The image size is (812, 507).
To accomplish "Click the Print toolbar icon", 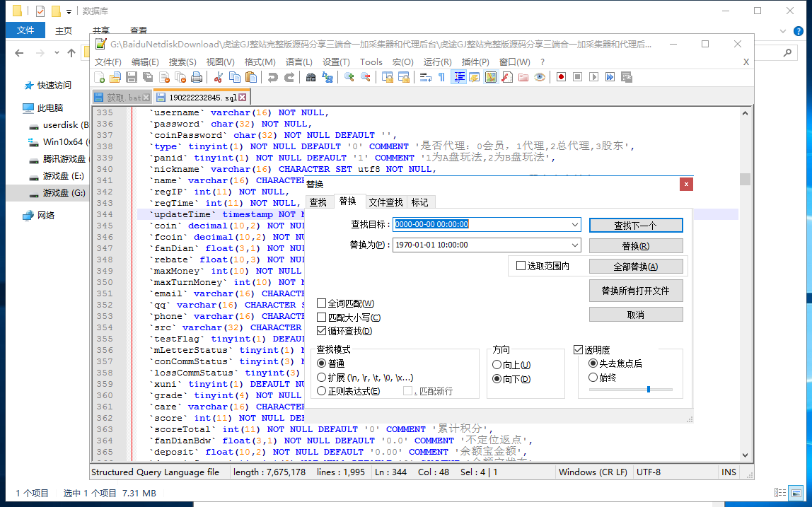I will [x=197, y=77].
